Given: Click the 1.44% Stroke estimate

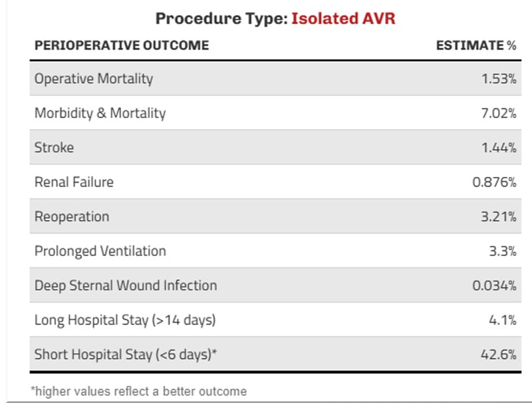Looking at the screenshot, I should (x=499, y=148).
